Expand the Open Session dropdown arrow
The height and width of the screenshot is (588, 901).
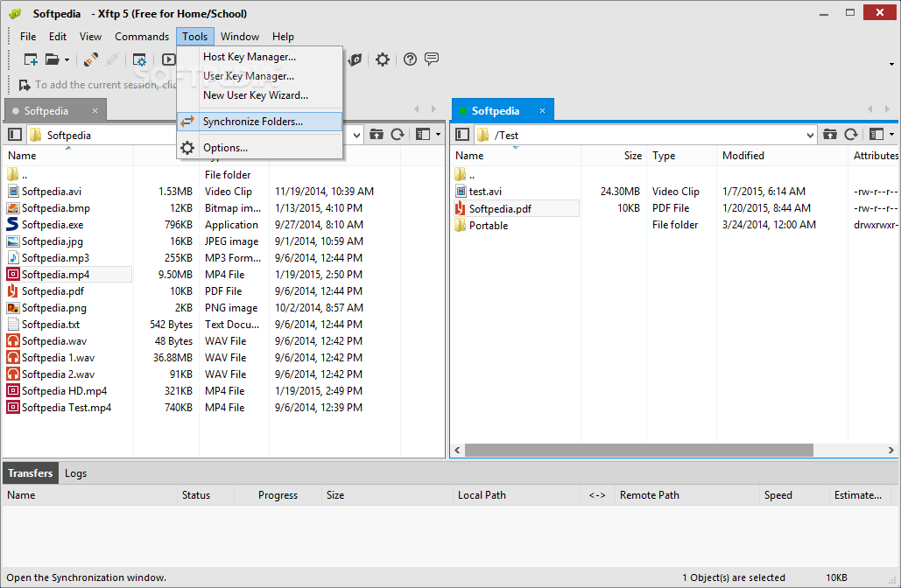[x=67, y=59]
